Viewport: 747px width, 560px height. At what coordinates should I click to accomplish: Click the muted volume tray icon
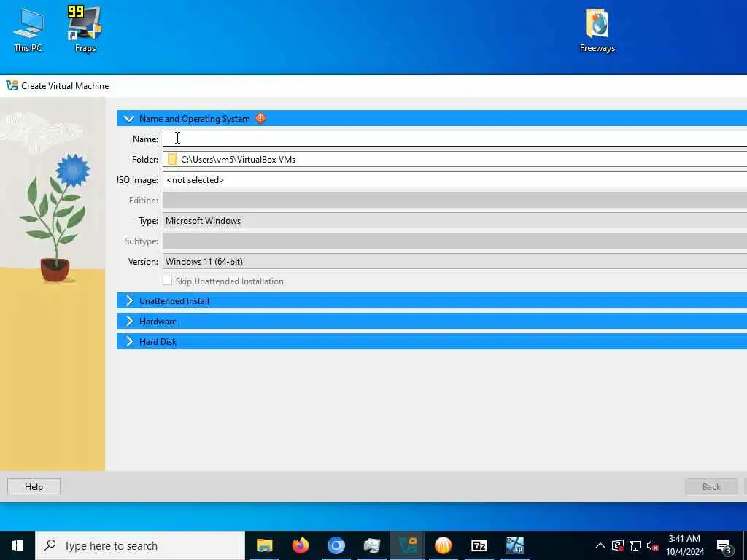652,545
